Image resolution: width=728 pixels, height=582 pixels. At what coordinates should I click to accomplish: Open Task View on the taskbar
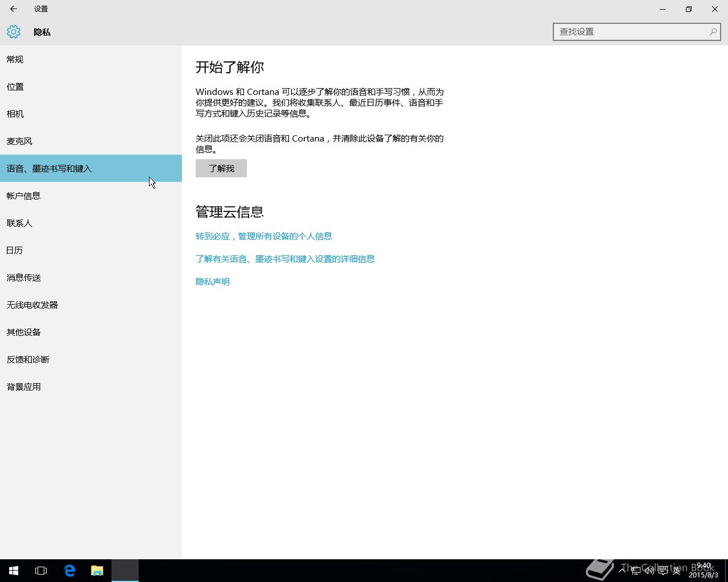[41, 571]
